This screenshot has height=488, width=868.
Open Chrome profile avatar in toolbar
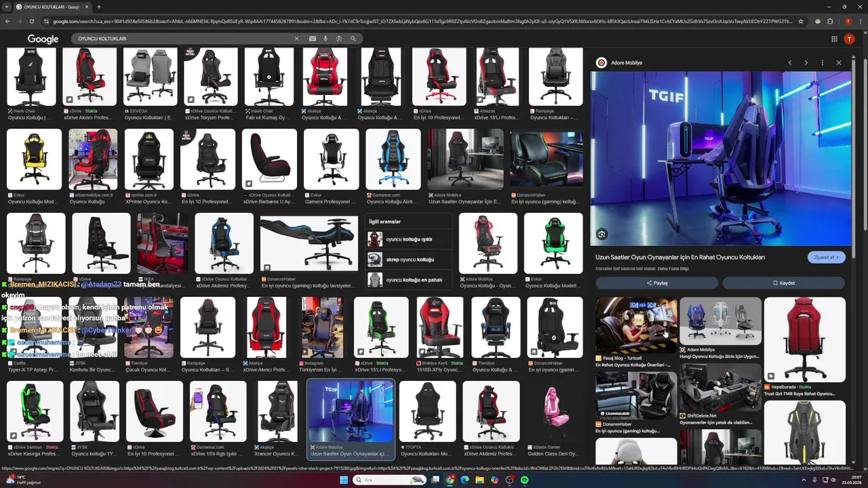pos(848,21)
